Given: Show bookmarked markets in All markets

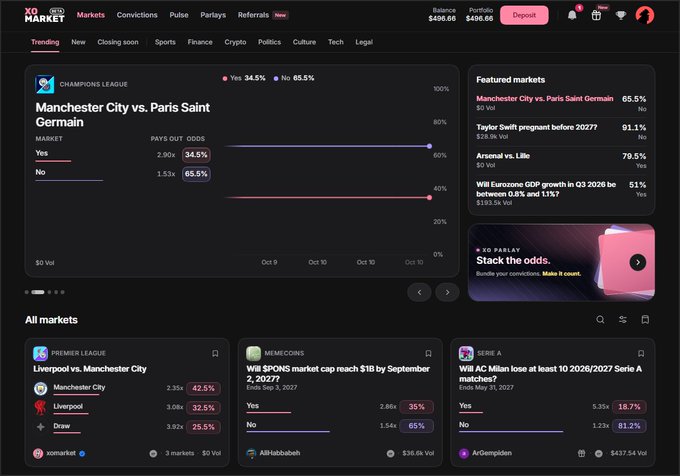Looking at the screenshot, I should point(645,320).
